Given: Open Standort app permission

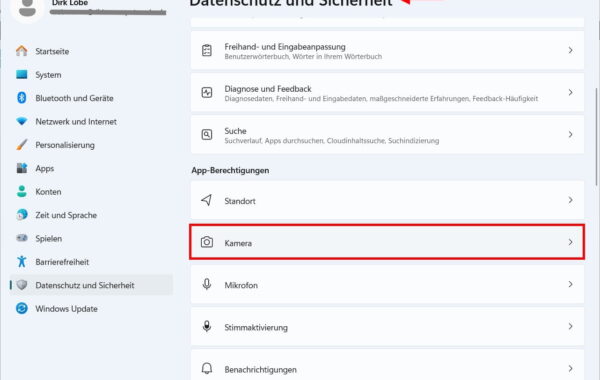Looking at the screenshot, I should [x=387, y=200].
